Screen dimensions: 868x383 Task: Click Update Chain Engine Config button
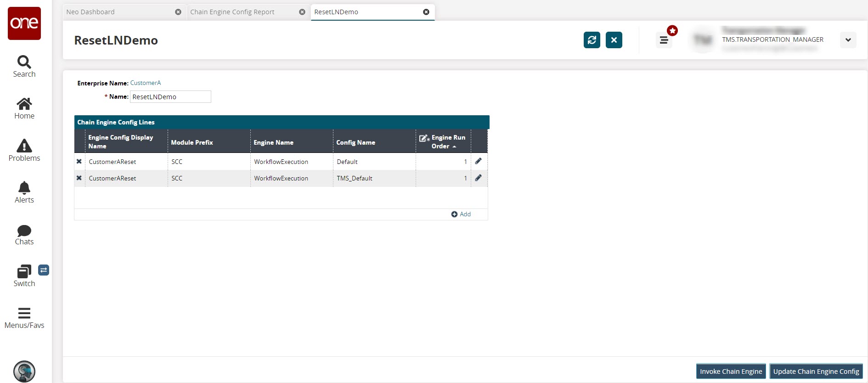click(816, 371)
